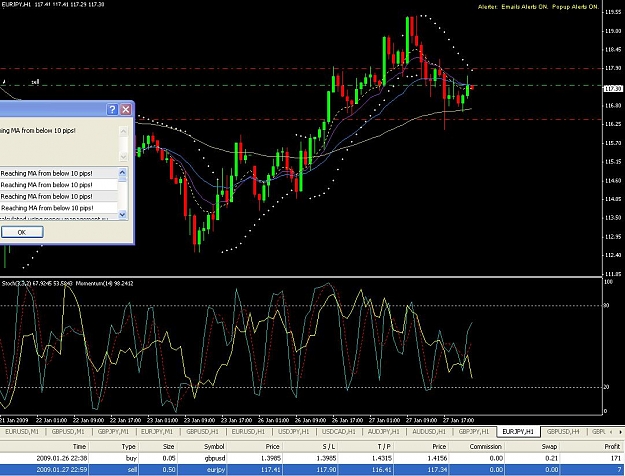Image resolution: width=625 pixels, height=476 pixels.
Task: Switch to the EURUSD,M1 chart tab
Action: pos(22,432)
